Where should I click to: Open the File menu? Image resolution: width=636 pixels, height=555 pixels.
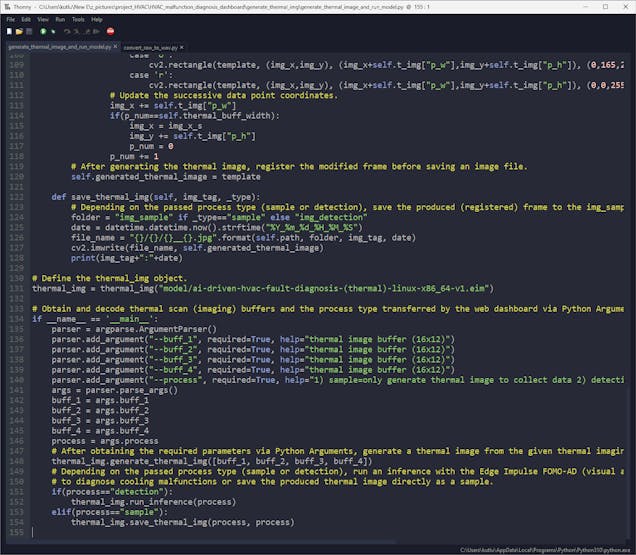[x=11, y=19]
